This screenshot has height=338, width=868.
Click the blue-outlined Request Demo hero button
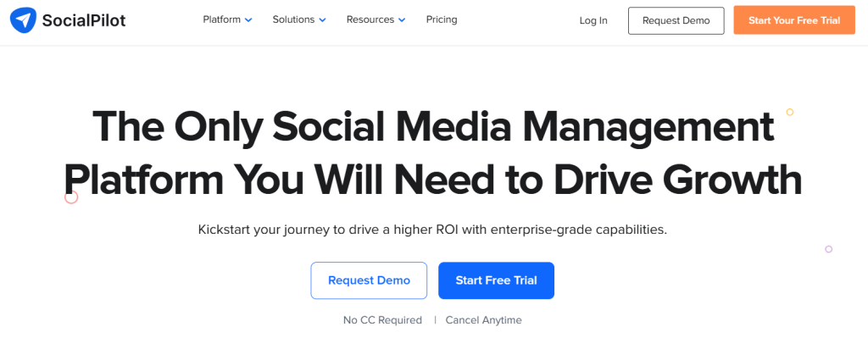click(x=370, y=280)
